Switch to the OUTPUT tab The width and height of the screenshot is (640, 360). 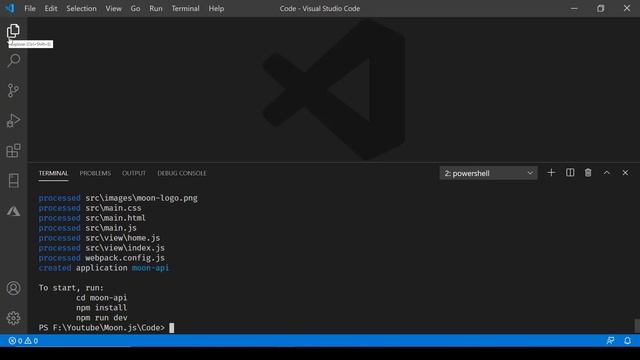134,173
